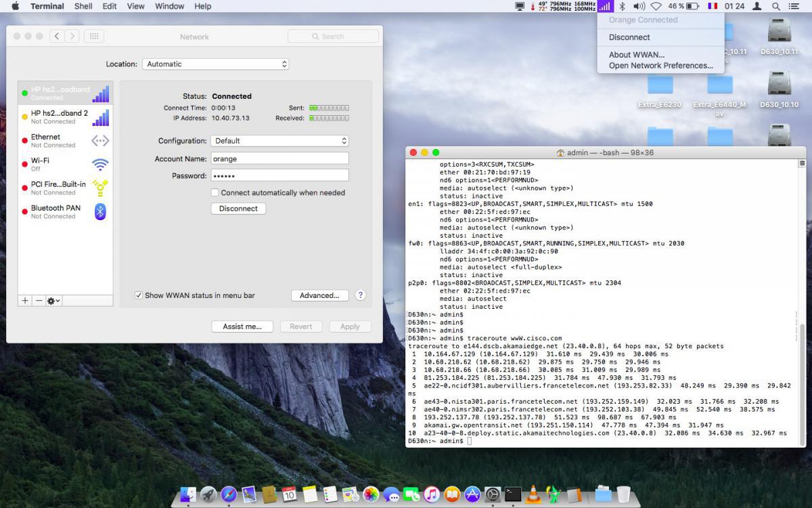Select the Wi-Fi service in the sidebar
Viewport: 812px width, 508px height.
pyautogui.click(x=65, y=165)
